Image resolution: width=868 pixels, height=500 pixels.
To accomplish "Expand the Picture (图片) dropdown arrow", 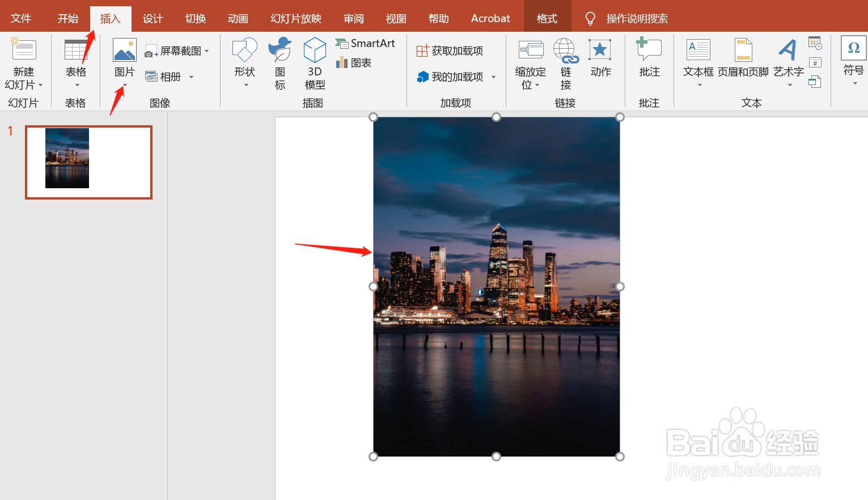I will click(125, 85).
